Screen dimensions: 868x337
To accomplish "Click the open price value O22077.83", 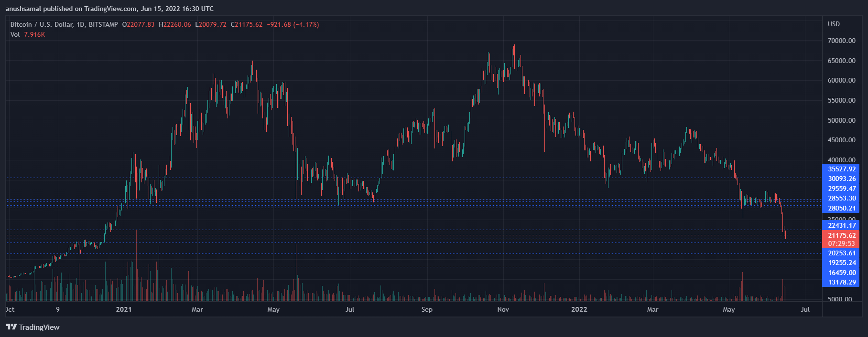I will pos(139,24).
